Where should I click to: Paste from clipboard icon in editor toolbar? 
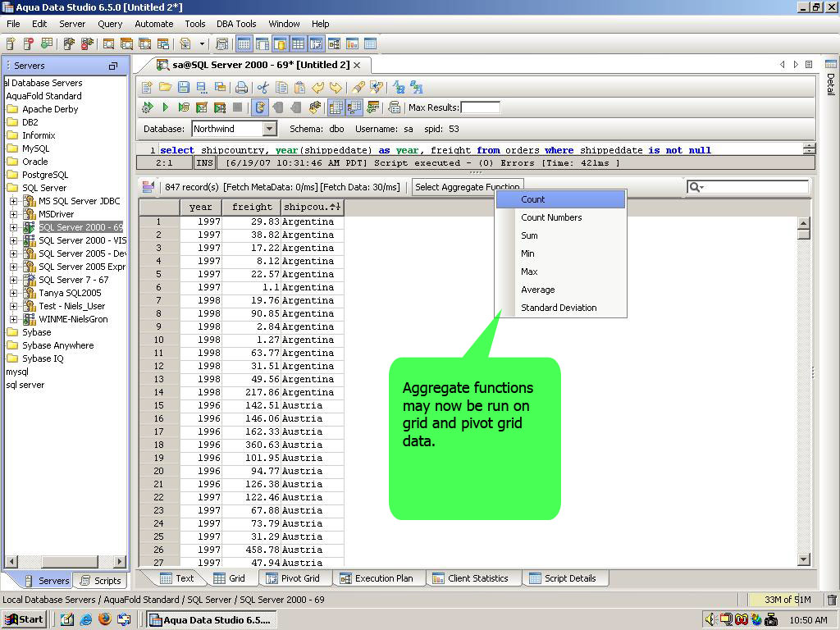click(300, 87)
